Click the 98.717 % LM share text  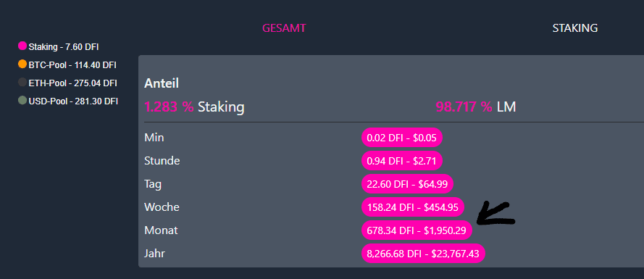click(476, 107)
